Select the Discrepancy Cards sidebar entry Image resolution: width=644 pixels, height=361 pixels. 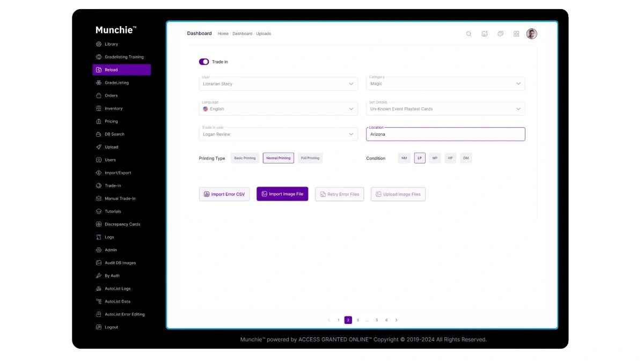[x=122, y=224]
